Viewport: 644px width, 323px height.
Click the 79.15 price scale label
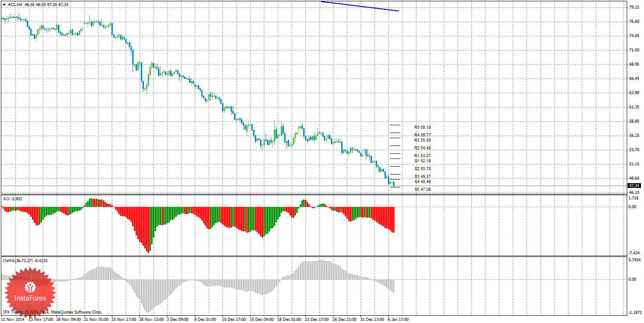[x=634, y=7]
